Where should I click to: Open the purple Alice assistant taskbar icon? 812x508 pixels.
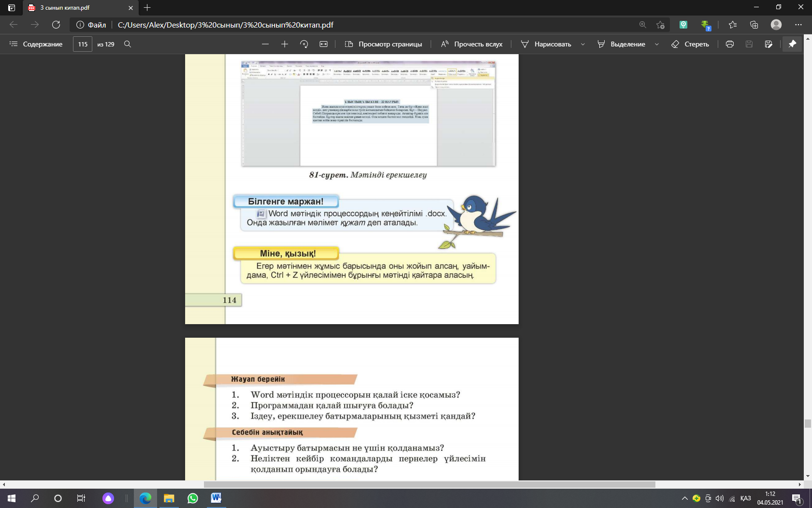(x=108, y=498)
